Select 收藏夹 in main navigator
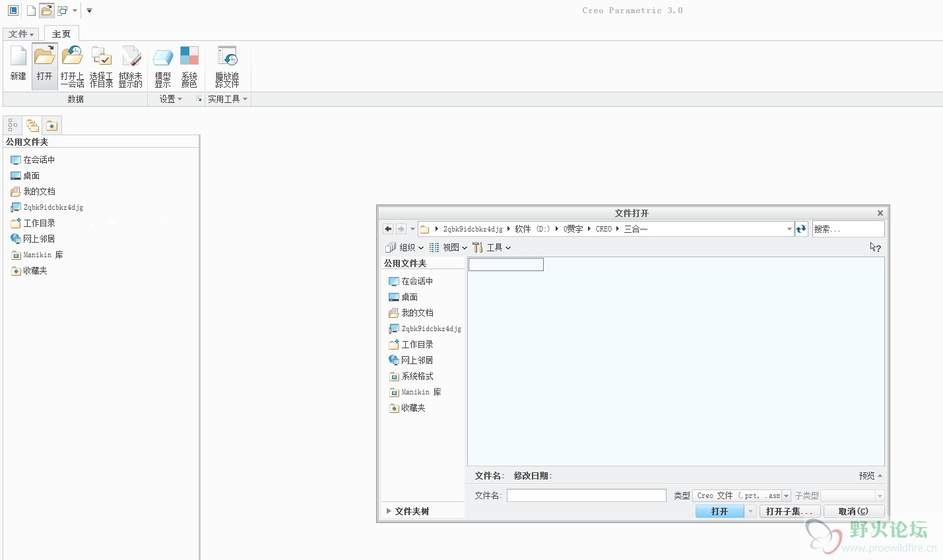The image size is (943, 560). pyautogui.click(x=29, y=270)
